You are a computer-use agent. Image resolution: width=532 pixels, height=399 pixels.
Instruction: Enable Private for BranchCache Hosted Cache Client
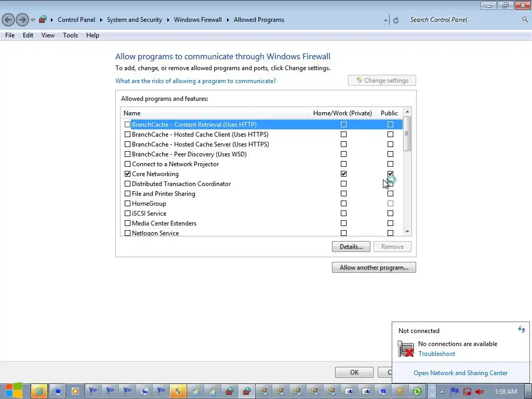(344, 135)
